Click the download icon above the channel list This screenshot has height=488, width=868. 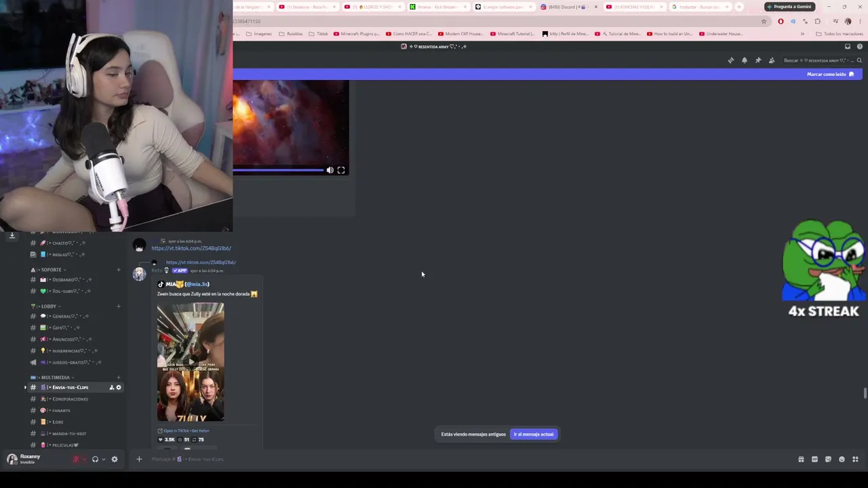(12, 236)
